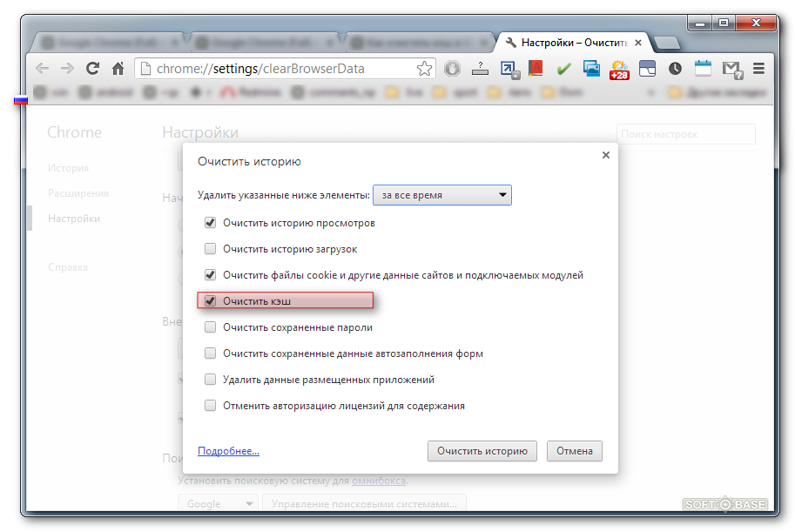Viewport: 795px width, 532px height.
Task: Open the за все время dropdown
Action: pos(442,195)
